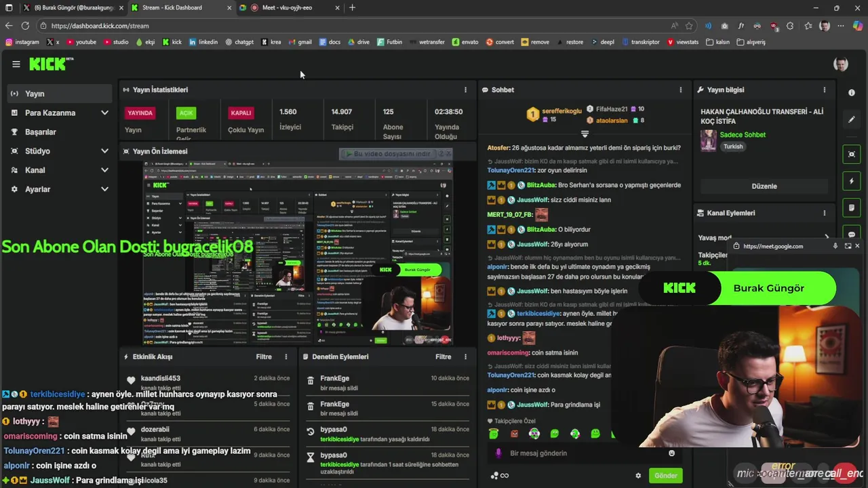Open Yayın bilgisi panel three-dot menu
868x488 pixels.
point(825,89)
